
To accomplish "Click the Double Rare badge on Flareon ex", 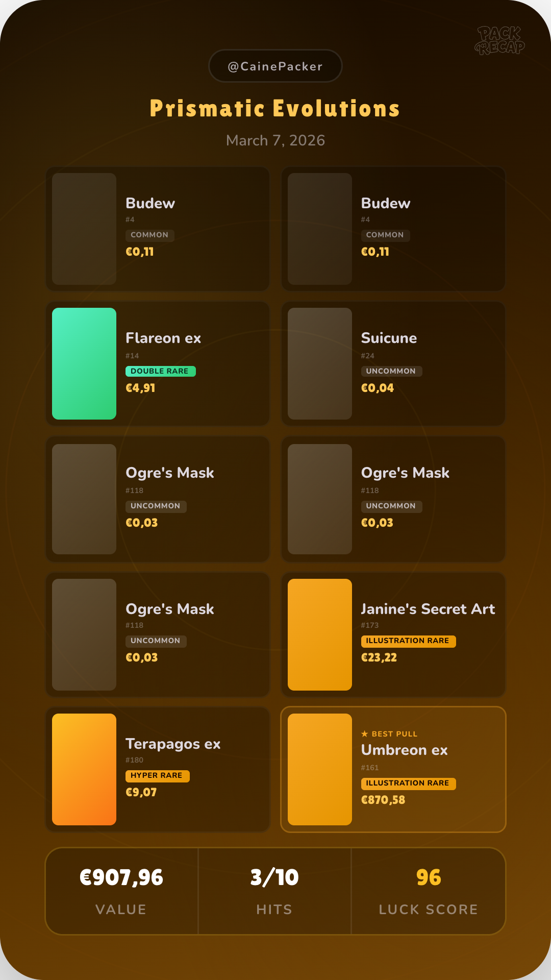I will tap(160, 371).
